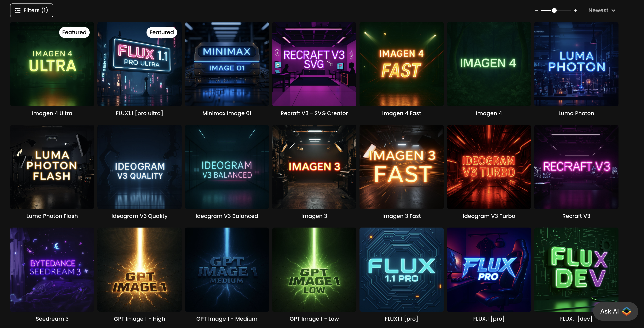Open the Minimax Image 01 thumbnail
This screenshot has width=644, height=328.
[227, 64]
